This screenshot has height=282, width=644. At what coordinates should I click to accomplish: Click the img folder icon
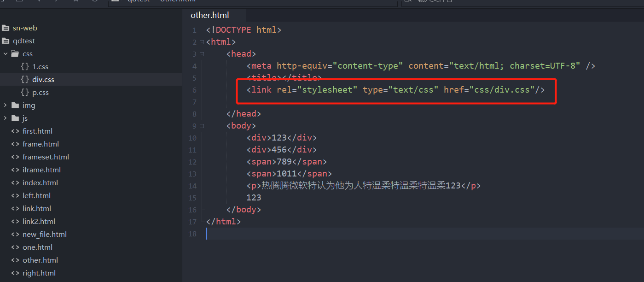point(15,105)
